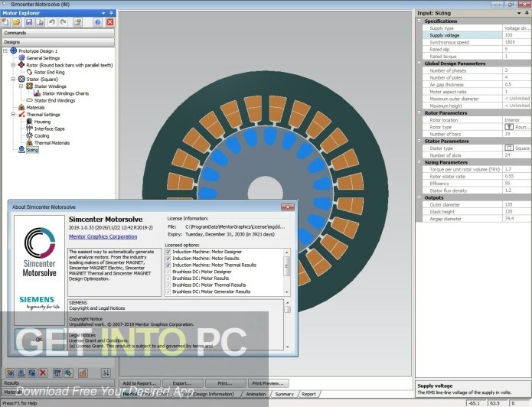Switch to the Report tab
Screen dimensions: 532x407
tap(308, 394)
